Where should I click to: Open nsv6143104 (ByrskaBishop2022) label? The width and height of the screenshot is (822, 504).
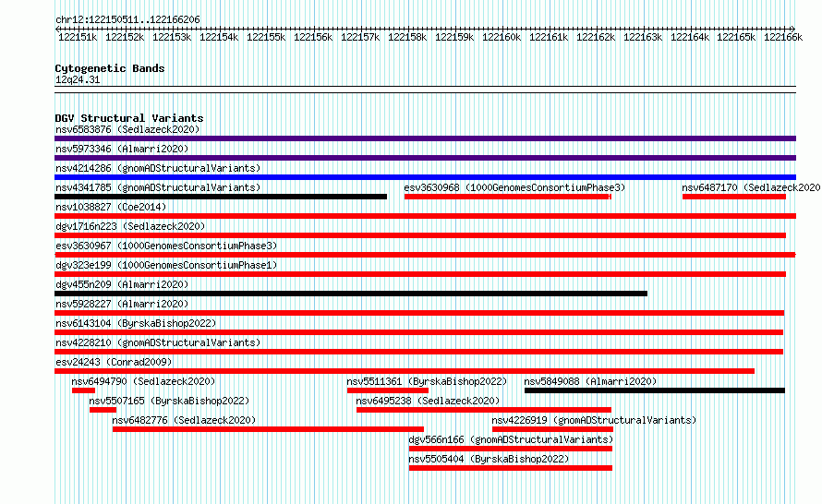tap(136, 323)
